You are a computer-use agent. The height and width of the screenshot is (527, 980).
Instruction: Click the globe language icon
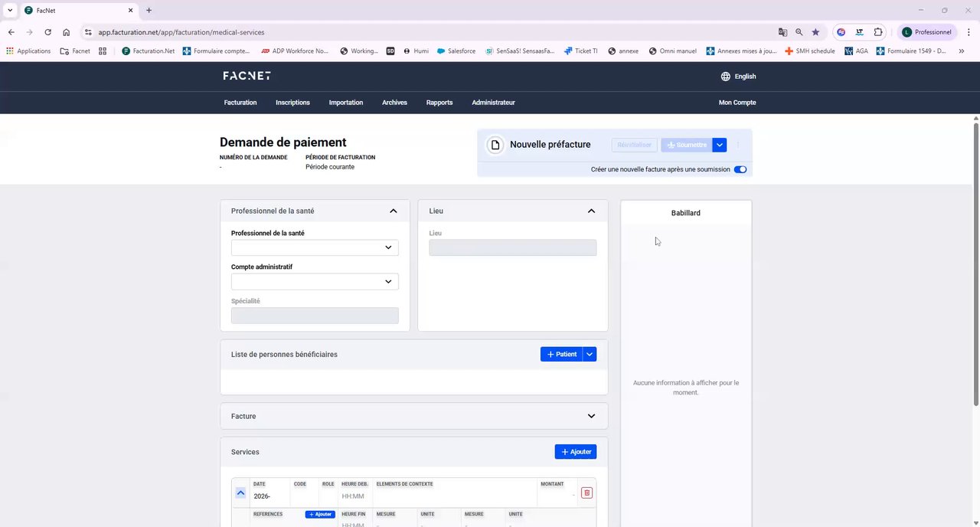(x=725, y=77)
